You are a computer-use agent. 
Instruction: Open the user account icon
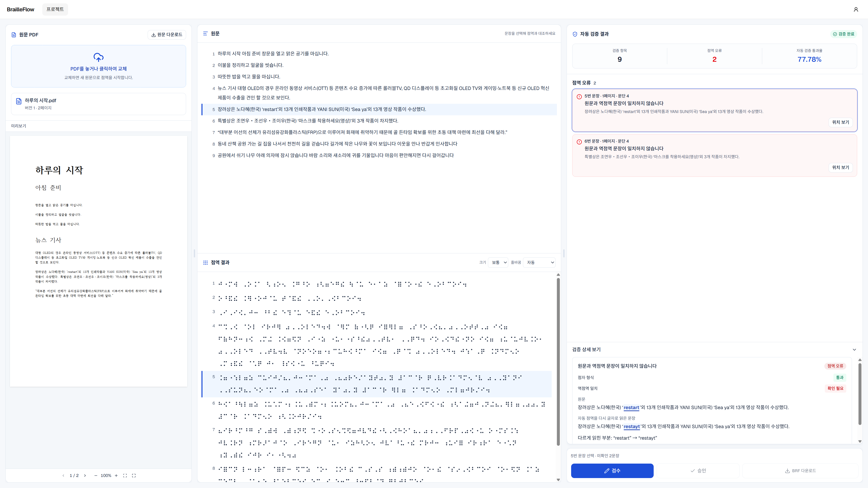(x=856, y=9)
